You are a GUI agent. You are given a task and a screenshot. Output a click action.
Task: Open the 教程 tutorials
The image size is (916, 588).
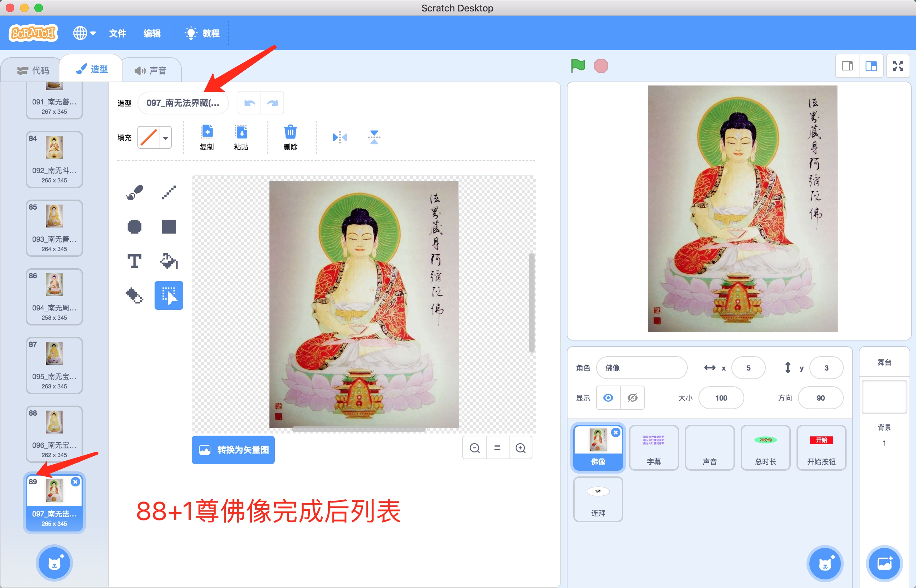point(202,33)
